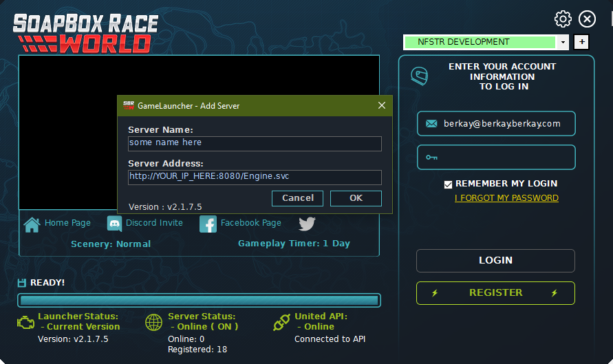Close the launcher with the circled X
Screen dimensions: 613x364
point(587,19)
